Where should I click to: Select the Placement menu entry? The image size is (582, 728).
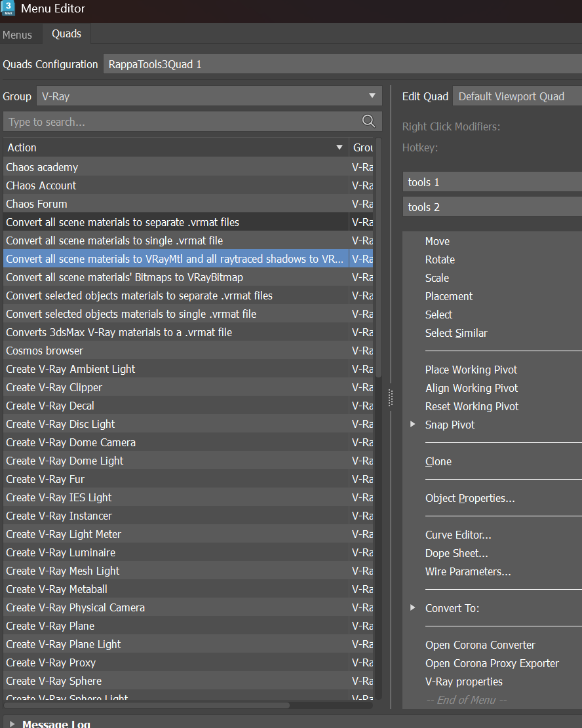(x=449, y=296)
